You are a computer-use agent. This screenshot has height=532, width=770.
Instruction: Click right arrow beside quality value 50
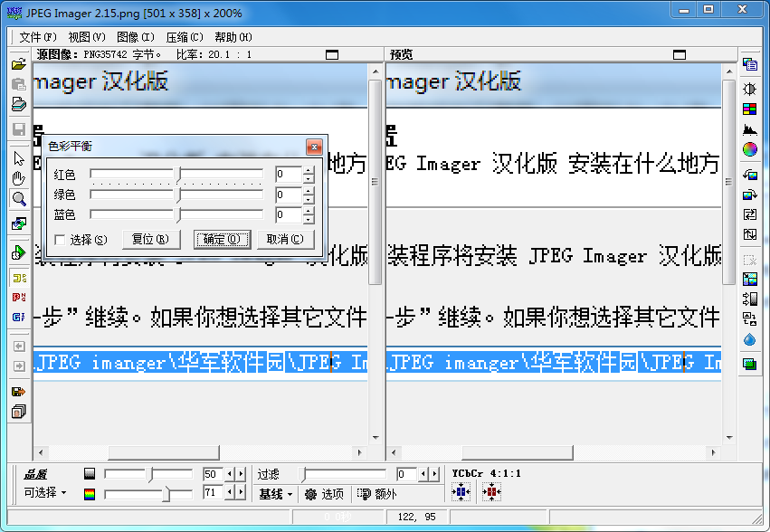click(x=241, y=474)
